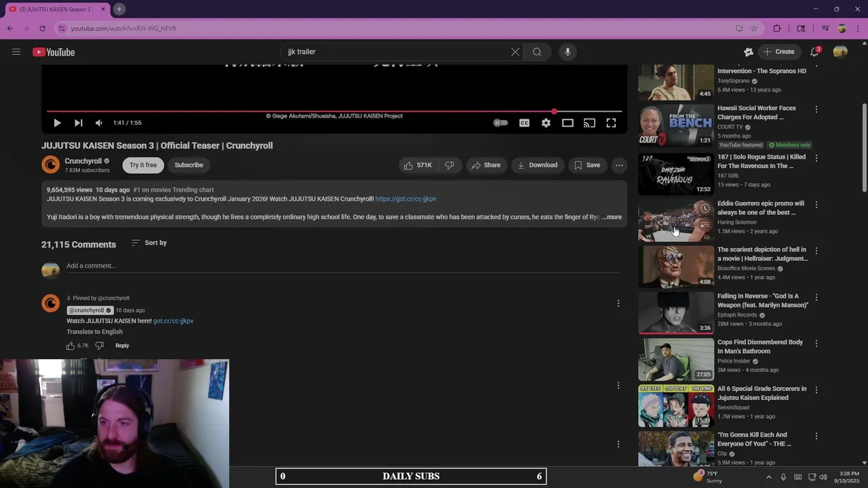Open YouTube notifications bell
The height and width of the screenshot is (488, 868).
point(815,52)
